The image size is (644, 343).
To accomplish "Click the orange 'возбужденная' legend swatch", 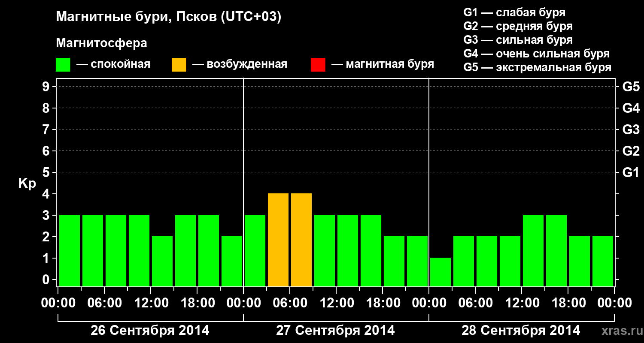I will tap(179, 65).
